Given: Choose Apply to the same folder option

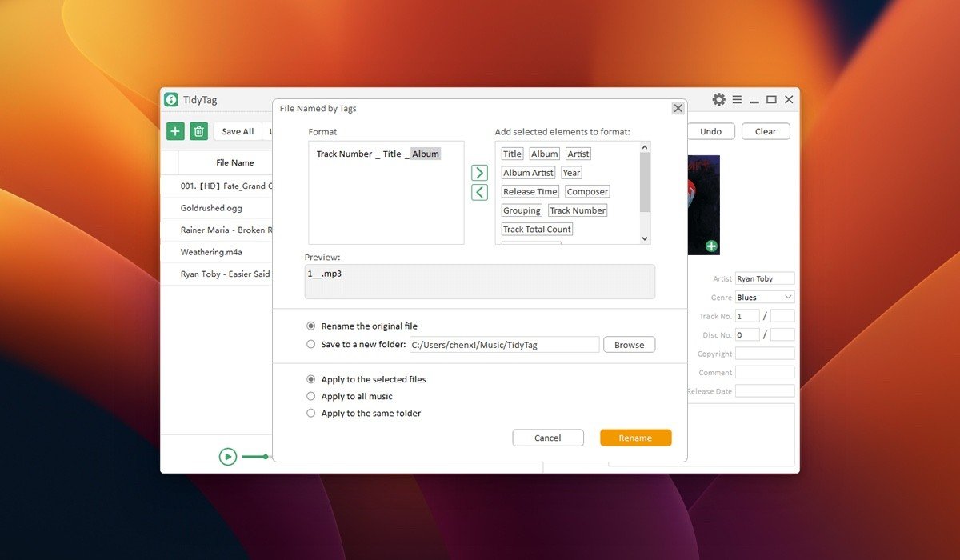Looking at the screenshot, I should click(311, 414).
